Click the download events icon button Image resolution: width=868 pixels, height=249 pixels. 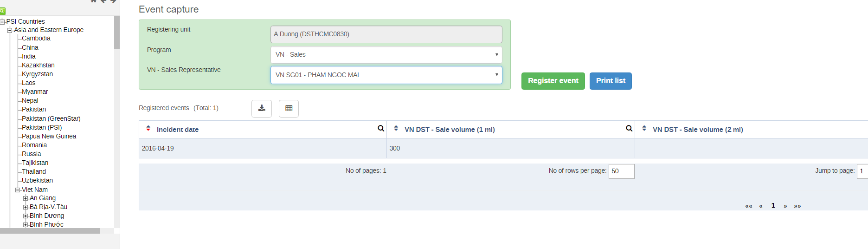262,108
